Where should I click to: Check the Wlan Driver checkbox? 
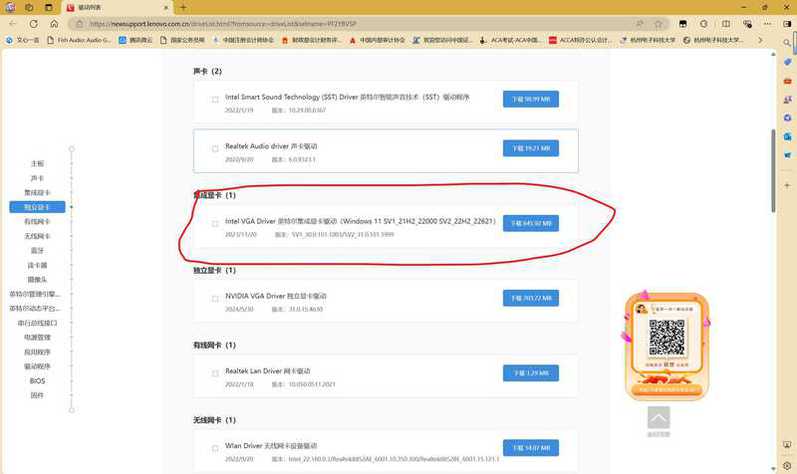point(215,449)
